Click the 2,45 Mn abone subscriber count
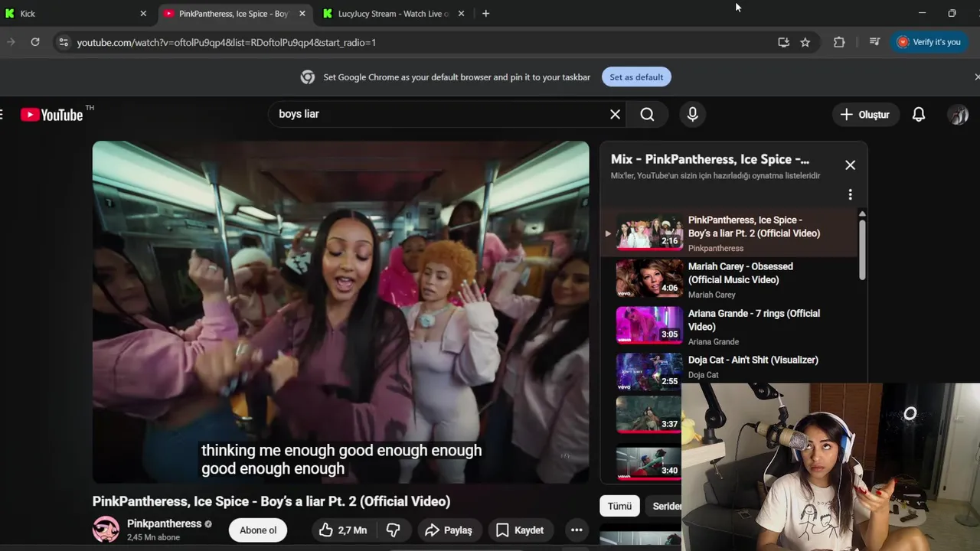This screenshot has width=980, height=551. (x=153, y=537)
